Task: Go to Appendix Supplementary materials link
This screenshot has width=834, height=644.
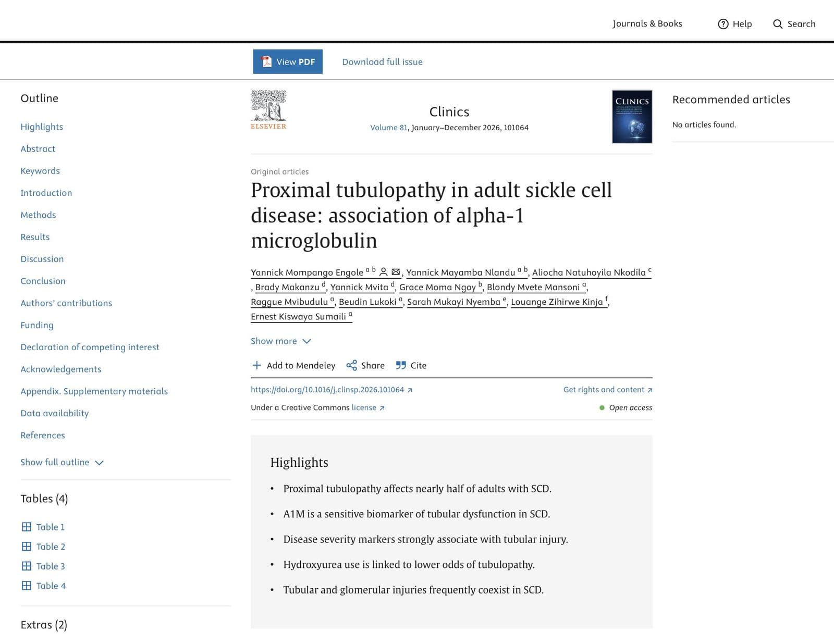Action: pos(94,391)
